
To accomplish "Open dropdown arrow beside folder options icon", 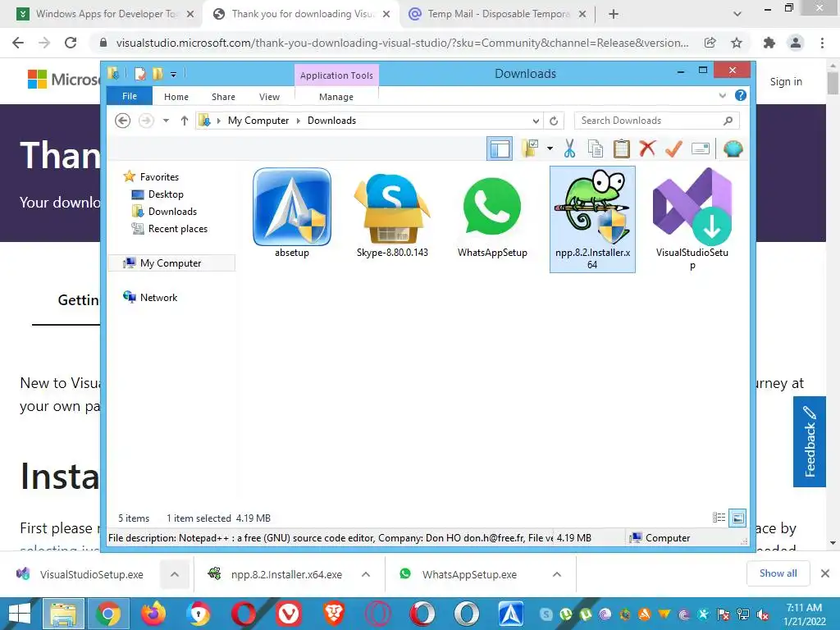I will click(550, 148).
